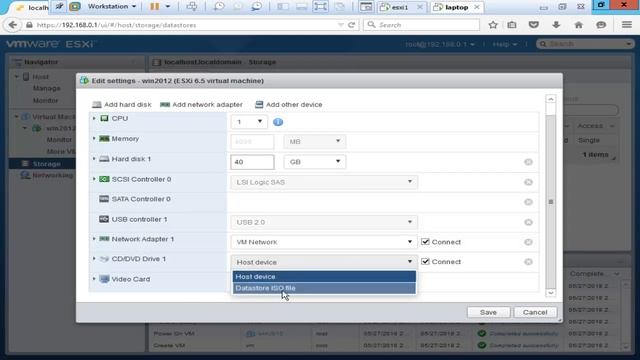Screen dimensions: 640x360
Task: Cancel the Edit settings dialog
Action: 535,312
